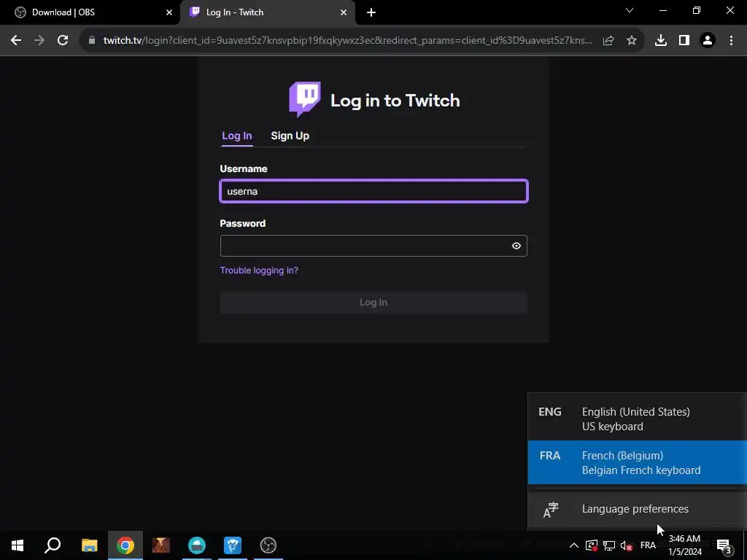Go back with the browser back arrow
The height and width of the screenshot is (560, 747).
pos(16,41)
